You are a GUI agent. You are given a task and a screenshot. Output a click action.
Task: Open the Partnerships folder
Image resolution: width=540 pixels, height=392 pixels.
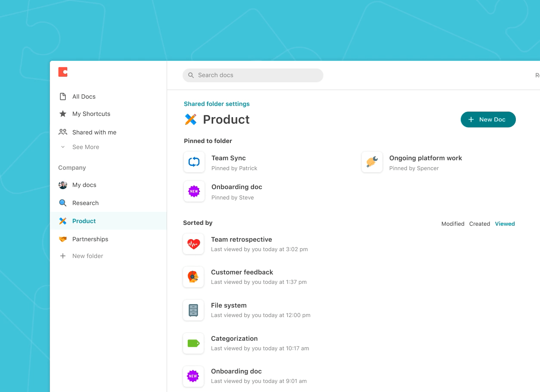[90, 239]
